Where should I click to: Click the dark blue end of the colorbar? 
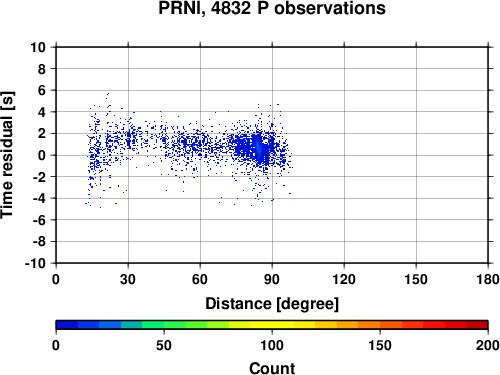pos(67,325)
